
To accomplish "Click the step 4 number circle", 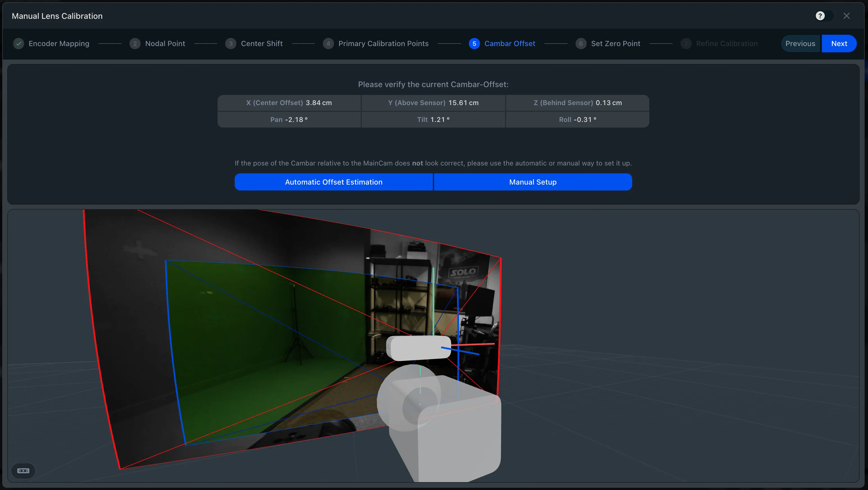I will click(x=328, y=44).
